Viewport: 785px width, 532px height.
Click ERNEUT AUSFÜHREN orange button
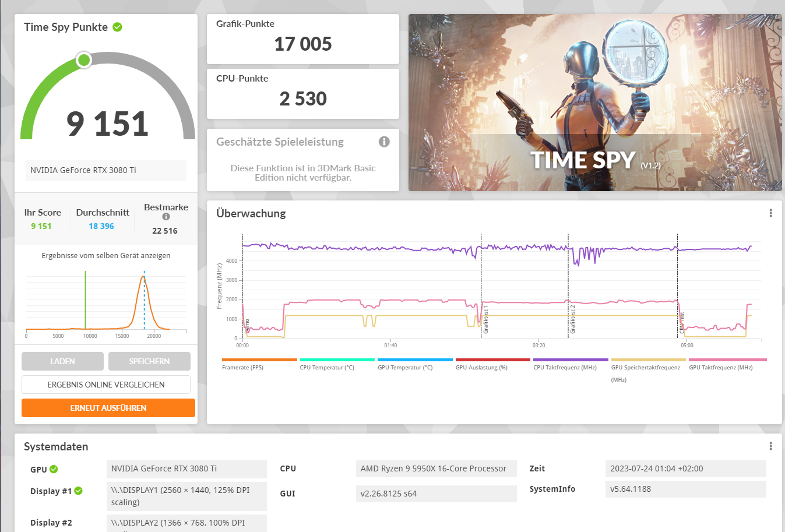(108, 408)
